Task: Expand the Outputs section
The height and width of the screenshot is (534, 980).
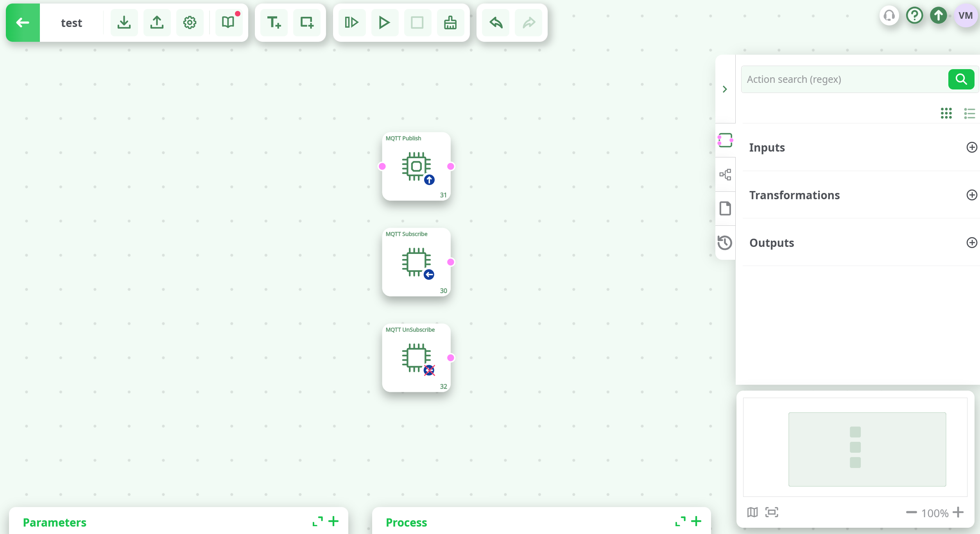Action: point(971,243)
